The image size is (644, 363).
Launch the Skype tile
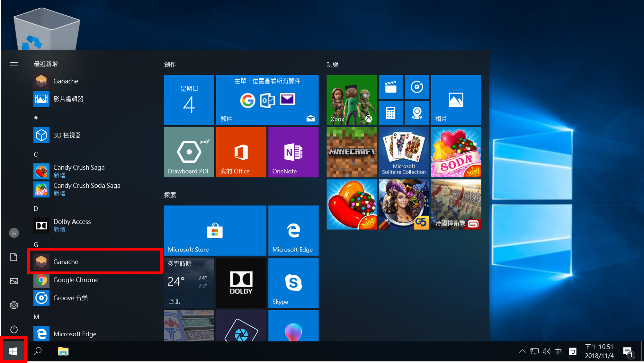pyautogui.click(x=293, y=282)
